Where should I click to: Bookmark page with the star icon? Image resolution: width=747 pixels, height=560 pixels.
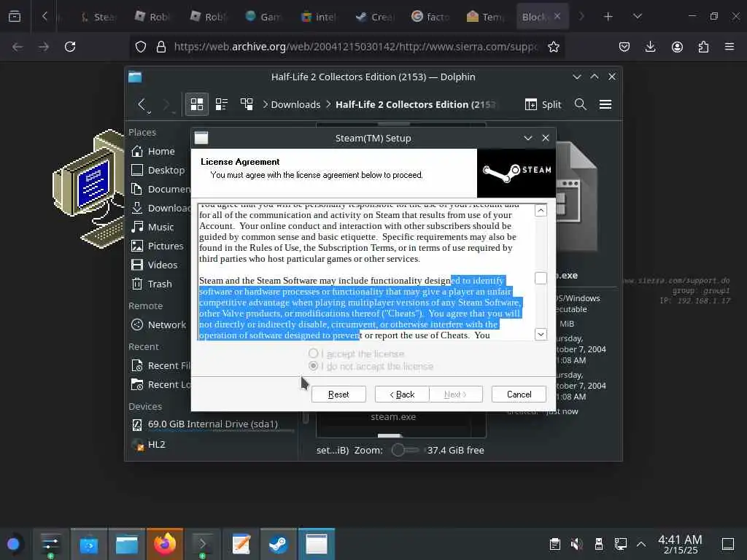554,47
